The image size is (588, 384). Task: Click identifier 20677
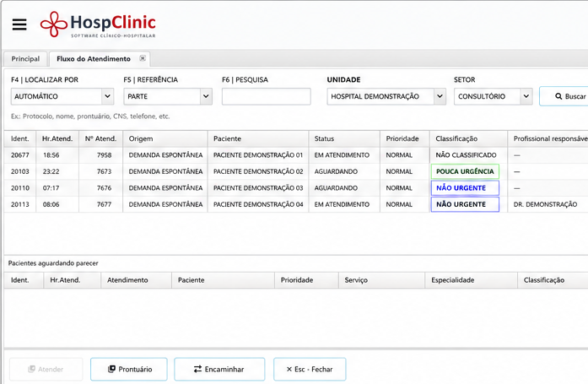[20, 155]
